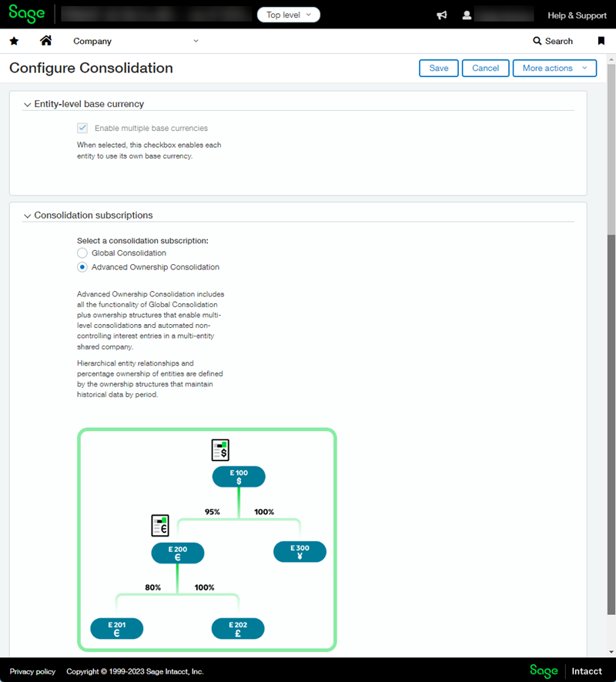Screen dimensions: 616x682
Task: Open the More actions dropdown
Action: pyautogui.click(x=554, y=68)
